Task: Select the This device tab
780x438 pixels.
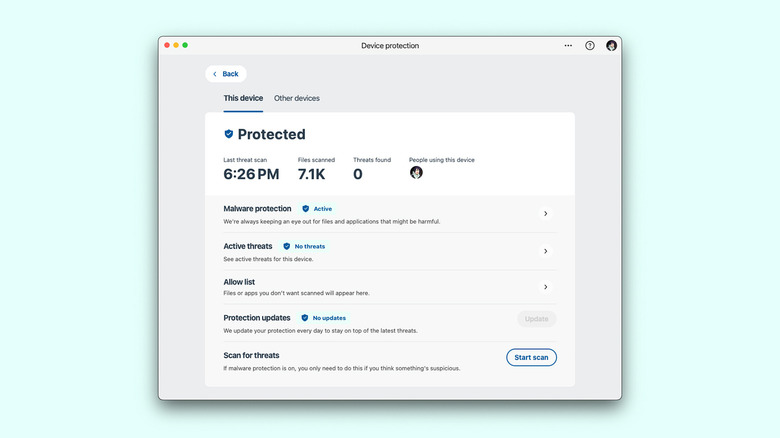Action: pos(243,98)
